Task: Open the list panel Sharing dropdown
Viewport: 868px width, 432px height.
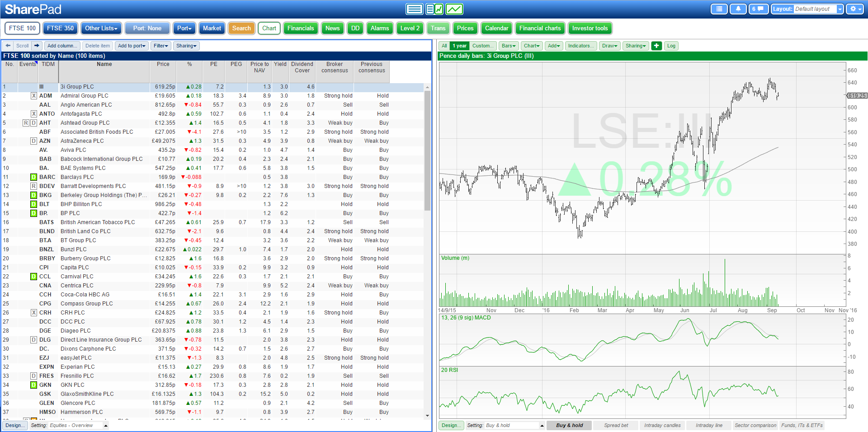Action: click(x=186, y=46)
